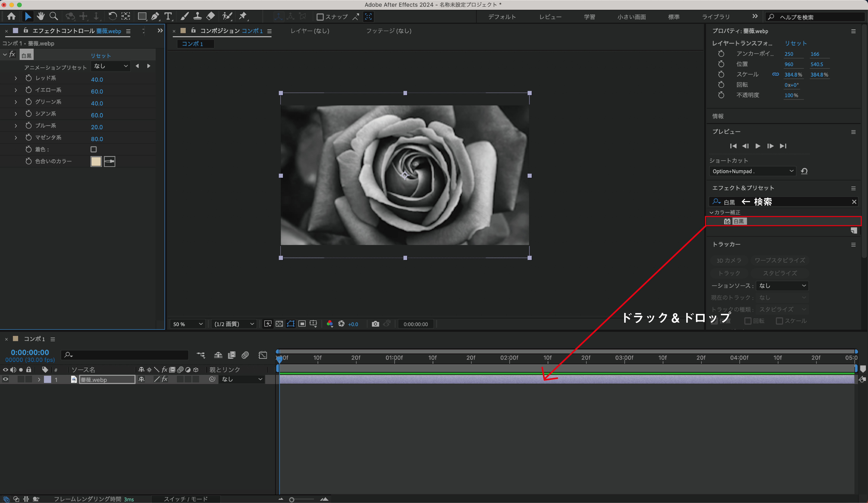Image resolution: width=868 pixels, height=503 pixels.
Task: Select the Puppet Pin tool
Action: click(x=243, y=16)
